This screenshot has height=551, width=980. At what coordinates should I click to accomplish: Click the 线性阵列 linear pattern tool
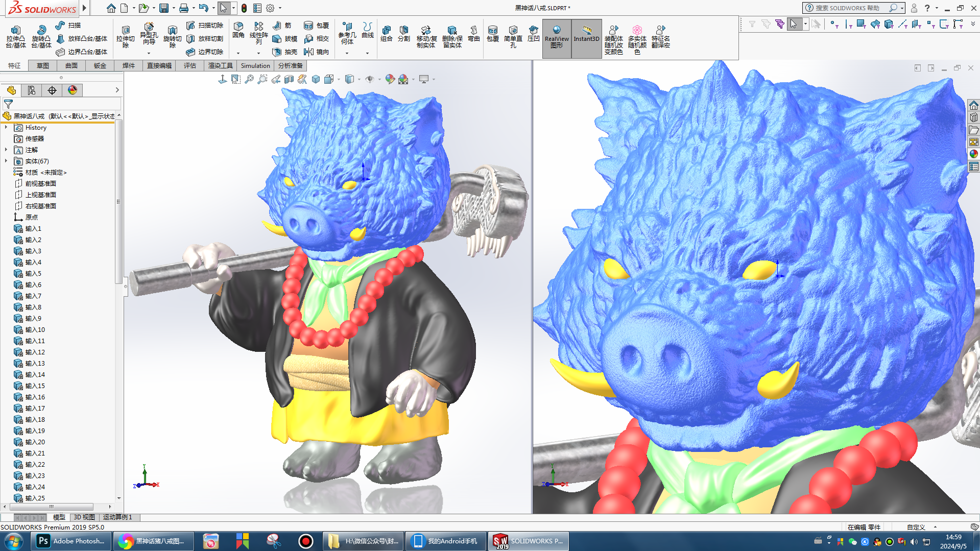click(258, 33)
